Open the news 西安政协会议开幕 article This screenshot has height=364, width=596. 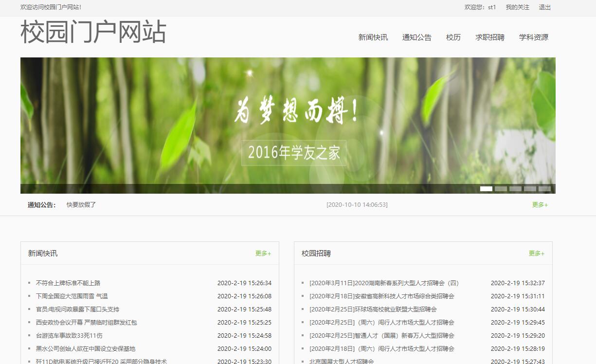click(x=81, y=322)
